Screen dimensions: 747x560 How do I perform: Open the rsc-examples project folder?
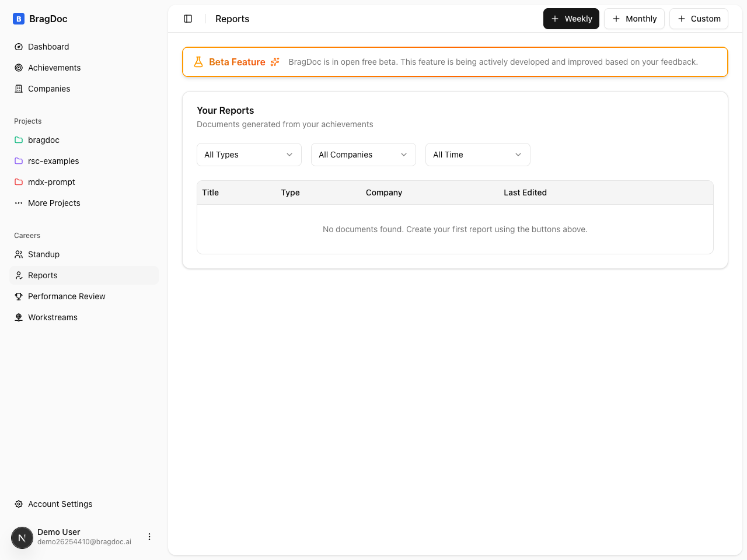53,161
